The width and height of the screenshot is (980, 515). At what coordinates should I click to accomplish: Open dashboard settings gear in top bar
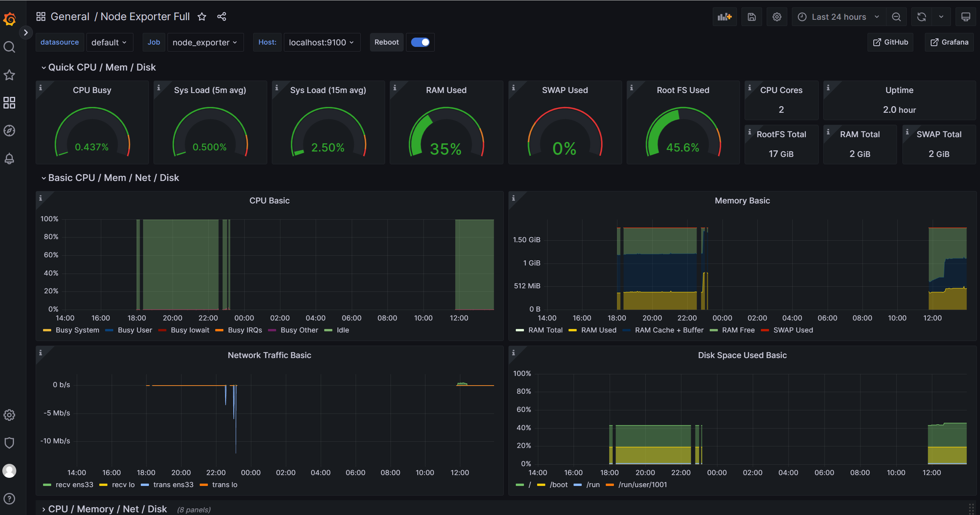pos(777,17)
